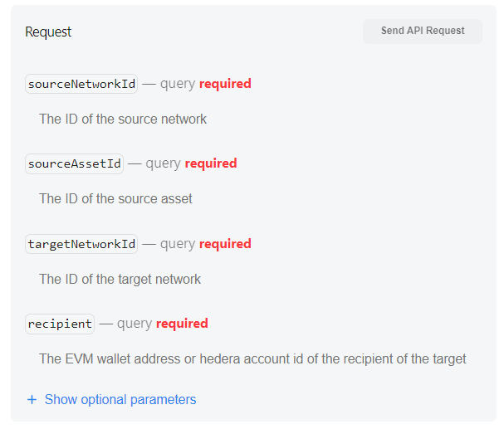Click the query label after targetNetworkId
Screen dimensions: 504x429
pyautogui.click(x=178, y=244)
